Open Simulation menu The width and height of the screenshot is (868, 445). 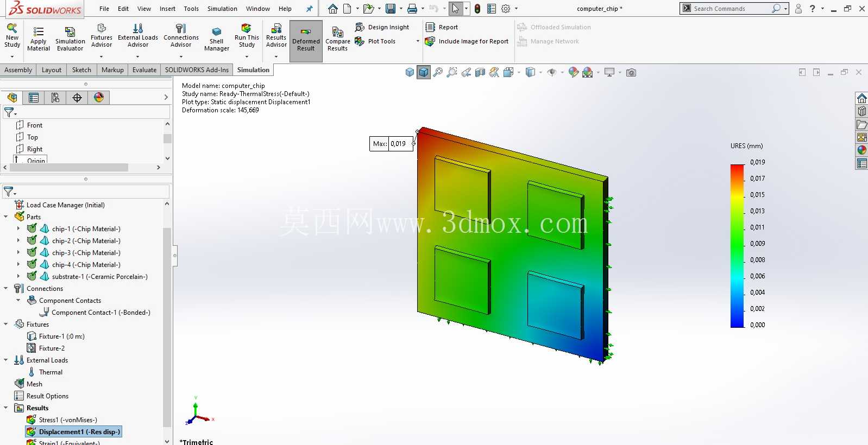[222, 9]
